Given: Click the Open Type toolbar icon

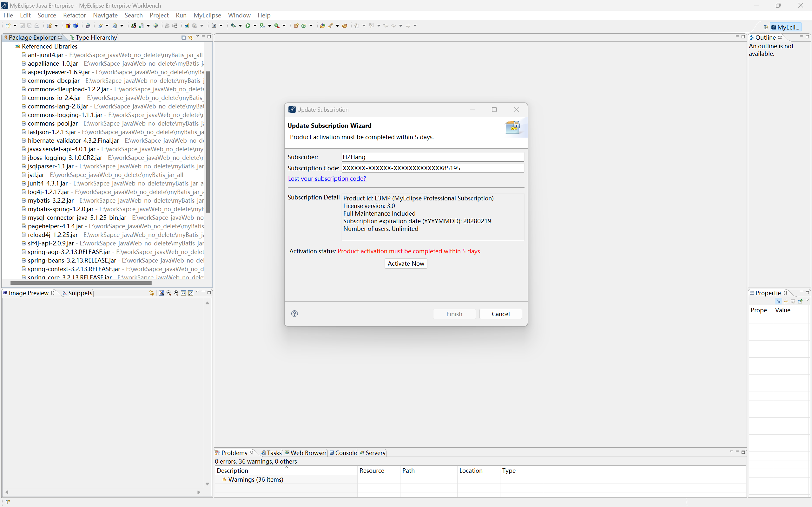Looking at the screenshot, I should pos(323,26).
